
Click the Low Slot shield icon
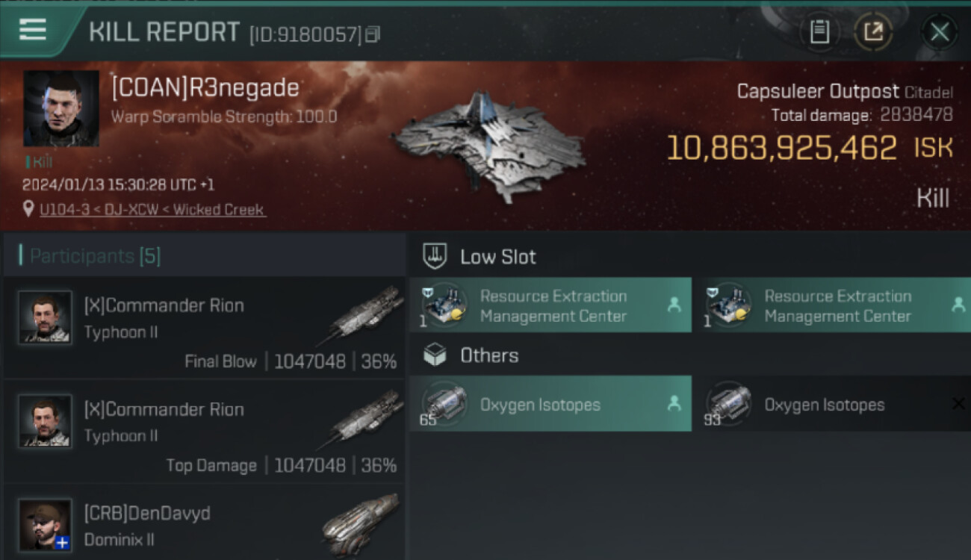pyautogui.click(x=435, y=256)
